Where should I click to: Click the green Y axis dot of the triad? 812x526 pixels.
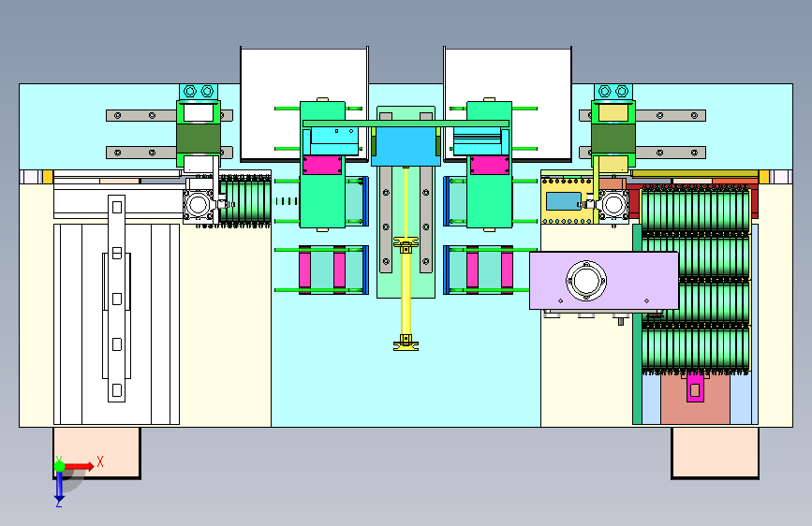point(60,466)
